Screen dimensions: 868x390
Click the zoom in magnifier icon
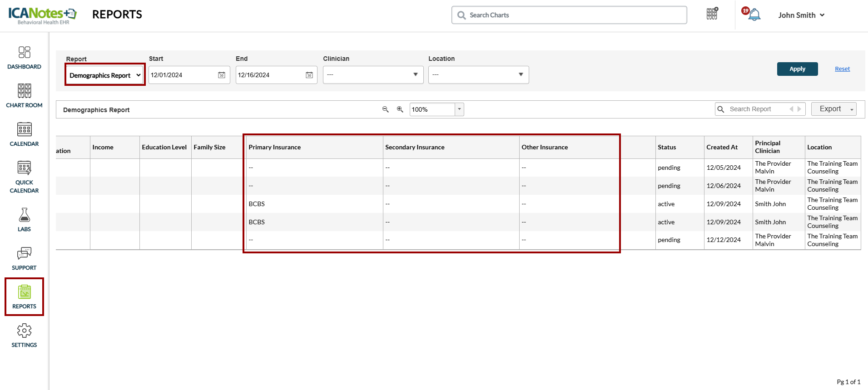(x=400, y=109)
